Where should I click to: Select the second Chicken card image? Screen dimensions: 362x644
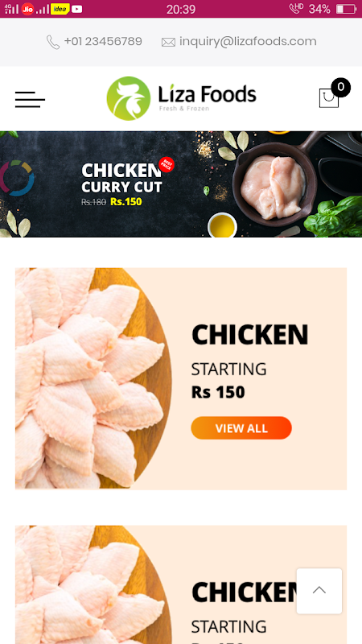[93, 585]
